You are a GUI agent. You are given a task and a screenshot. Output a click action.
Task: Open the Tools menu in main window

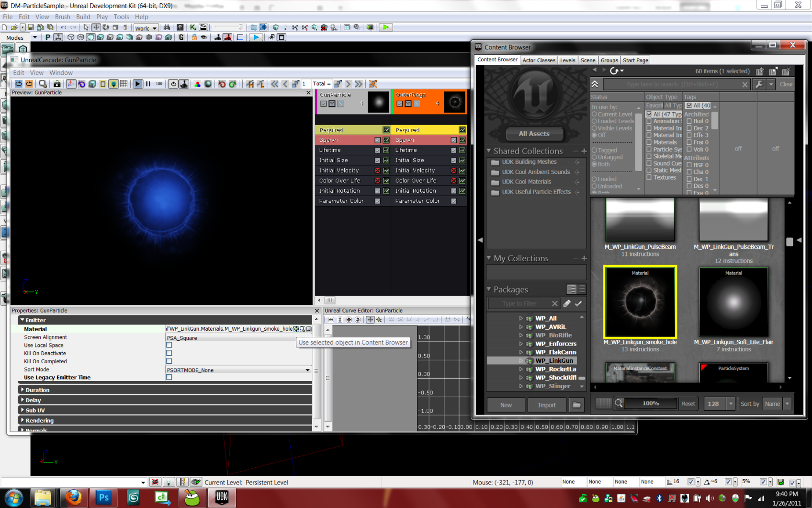(121, 17)
